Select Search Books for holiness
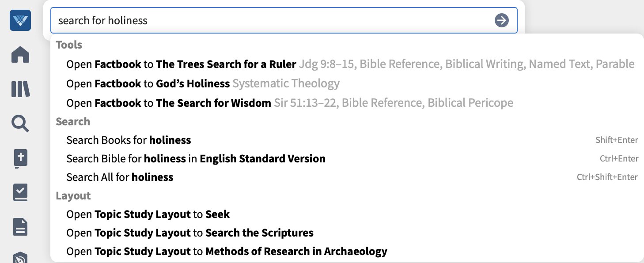The height and width of the screenshot is (263, 644). [347, 140]
